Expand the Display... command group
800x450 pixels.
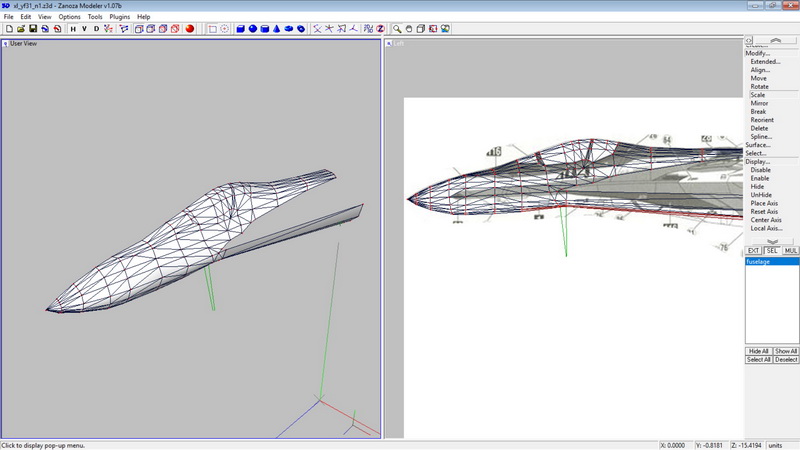(x=757, y=161)
